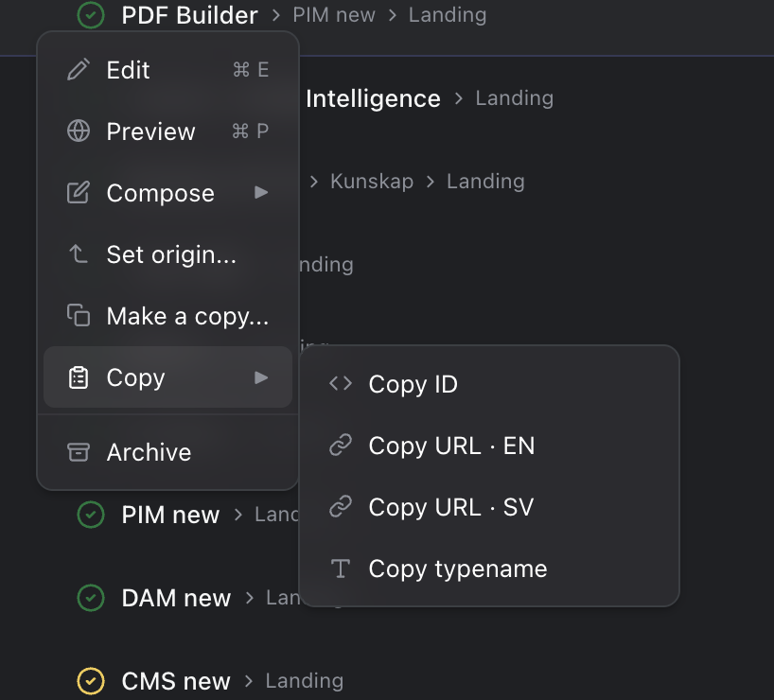Choose Copy URL · EN
Image resolution: width=774 pixels, height=700 pixels.
(489, 446)
